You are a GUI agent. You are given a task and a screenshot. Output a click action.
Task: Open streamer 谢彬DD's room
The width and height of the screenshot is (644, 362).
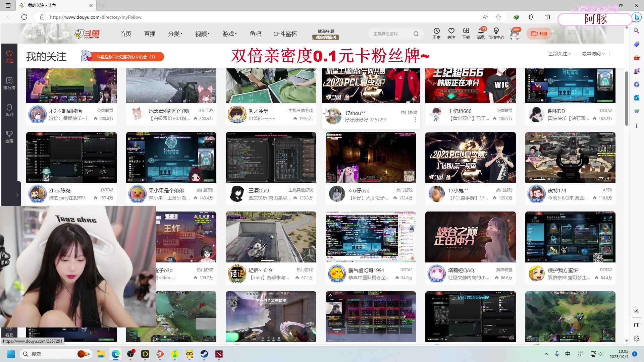[556, 111]
